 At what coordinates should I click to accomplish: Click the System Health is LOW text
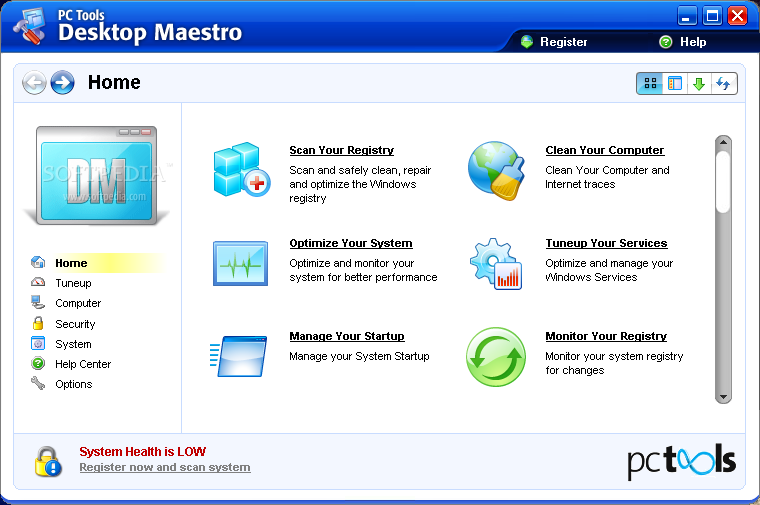(x=142, y=452)
